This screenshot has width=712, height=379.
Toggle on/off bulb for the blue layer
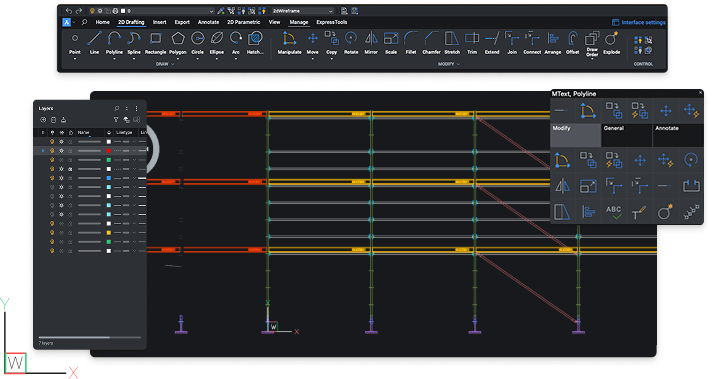(x=52, y=178)
